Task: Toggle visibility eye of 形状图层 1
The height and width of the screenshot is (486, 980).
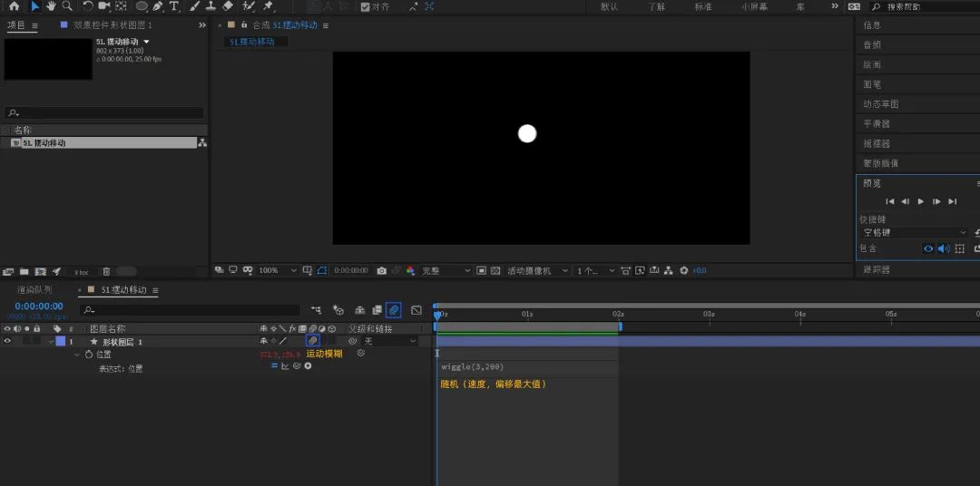Action: point(7,341)
